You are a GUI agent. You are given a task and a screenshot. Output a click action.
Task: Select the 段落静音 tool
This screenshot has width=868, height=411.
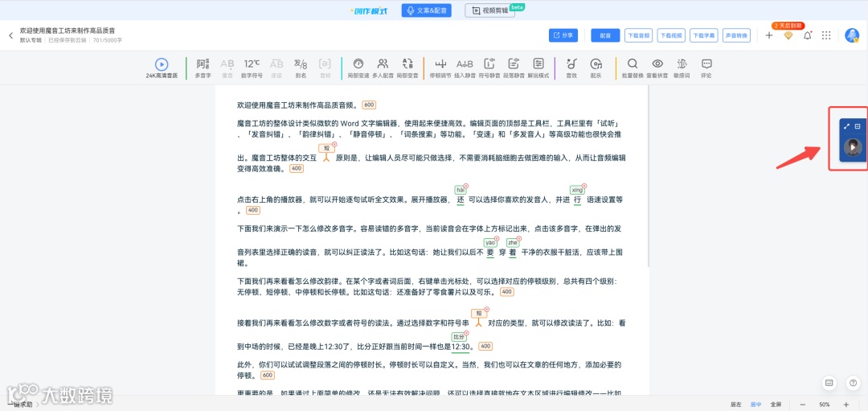514,68
